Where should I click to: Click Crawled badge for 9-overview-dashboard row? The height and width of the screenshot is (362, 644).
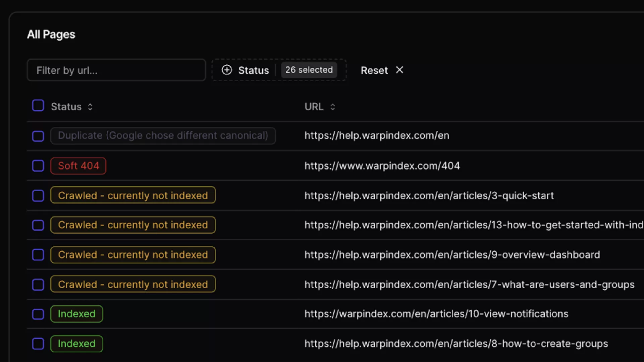[x=133, y=255]
